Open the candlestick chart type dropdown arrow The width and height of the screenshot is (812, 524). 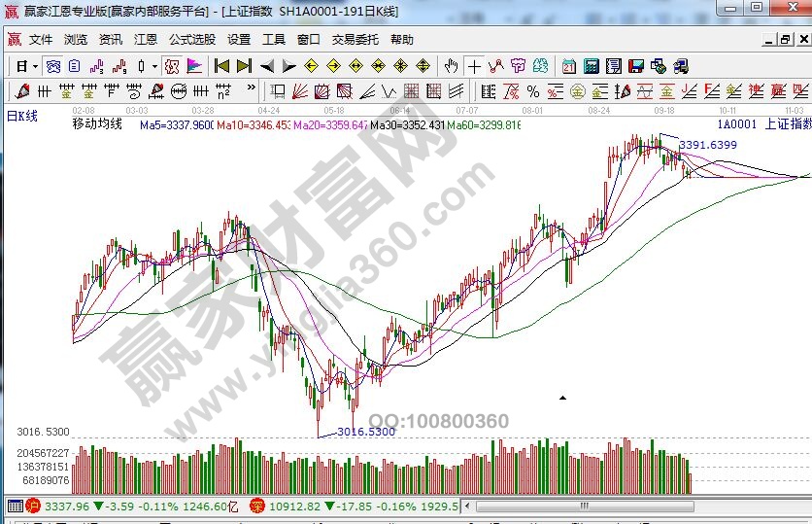[x=155, y=66]
